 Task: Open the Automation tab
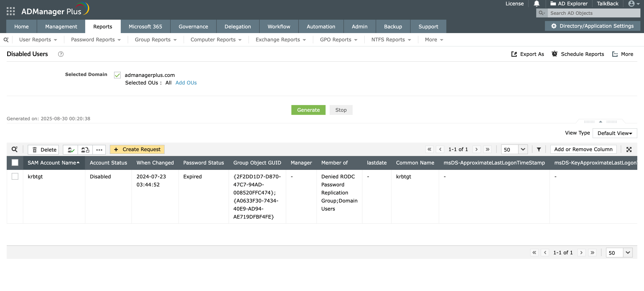(321, 26)
